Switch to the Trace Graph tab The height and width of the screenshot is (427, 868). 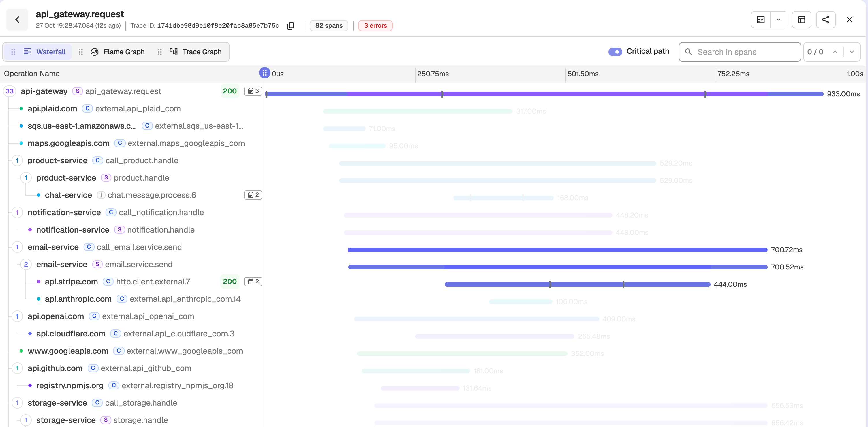point(196,52)
